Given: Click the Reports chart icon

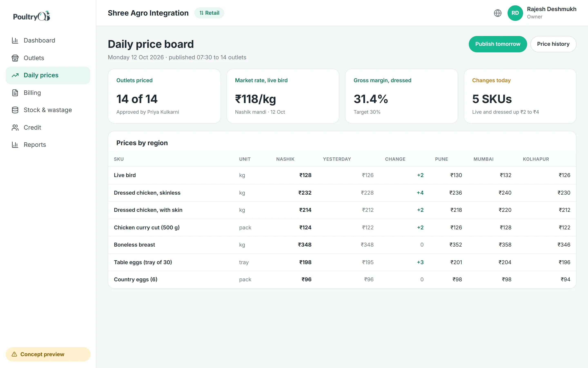Looking at the screenshot, I should pyautogui.click(x=15, y=145).
